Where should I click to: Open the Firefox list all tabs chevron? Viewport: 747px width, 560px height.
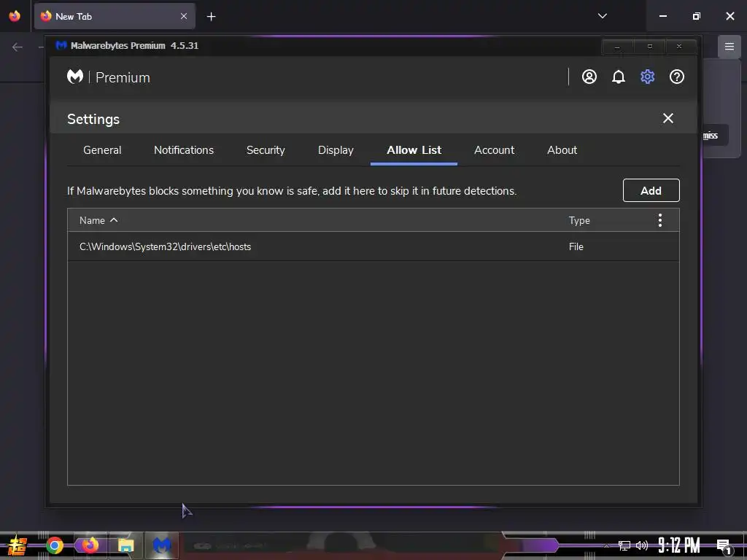pos(602,16)
